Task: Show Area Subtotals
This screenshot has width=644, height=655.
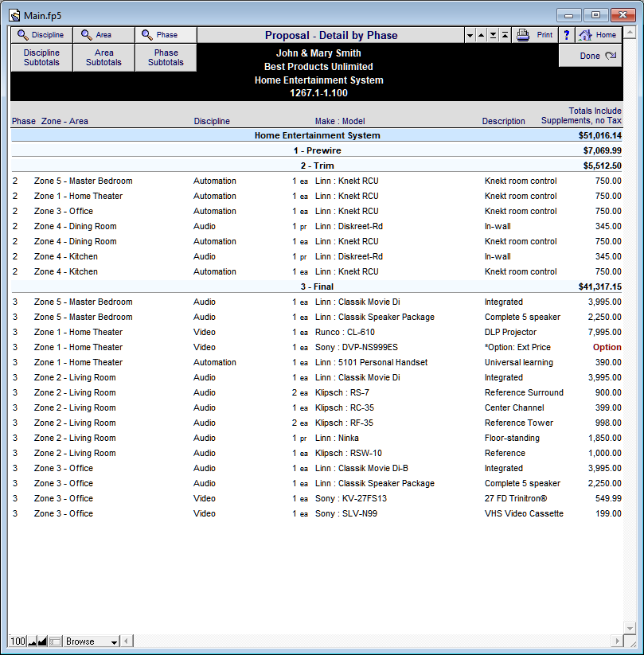Action: click(x=103, y=57)
